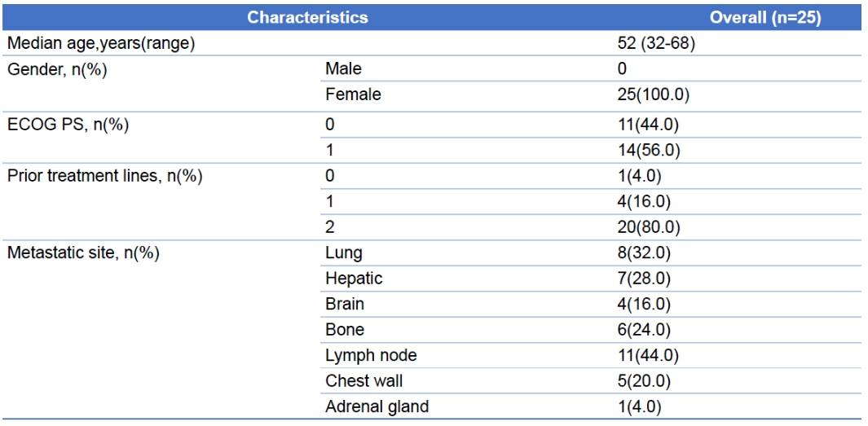Select the Brain row cell
Viewport: 868px width, 426px height.
coord(345,305)
